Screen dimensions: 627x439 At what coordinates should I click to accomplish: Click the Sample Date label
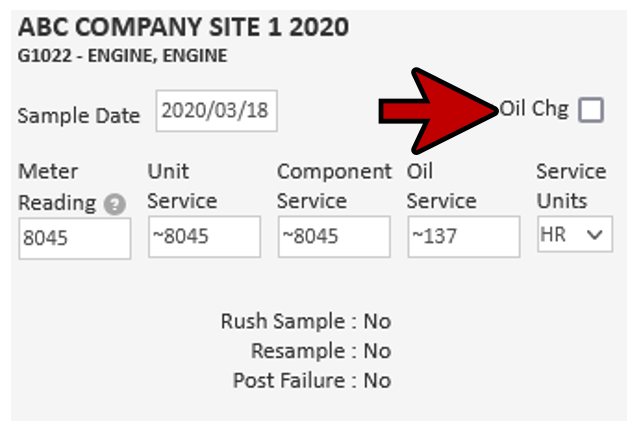(79, 116)
